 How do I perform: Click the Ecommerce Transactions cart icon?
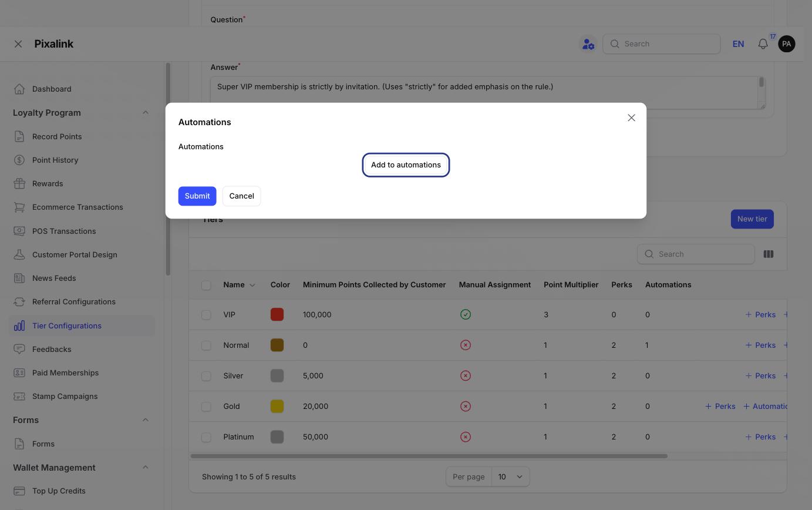pyautogui.click(x=19, y=207)
